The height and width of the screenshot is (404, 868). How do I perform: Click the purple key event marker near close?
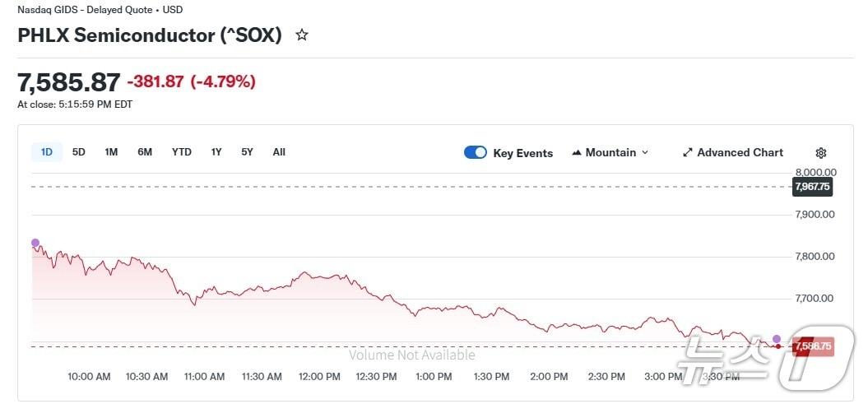click(x=777, y=339)
